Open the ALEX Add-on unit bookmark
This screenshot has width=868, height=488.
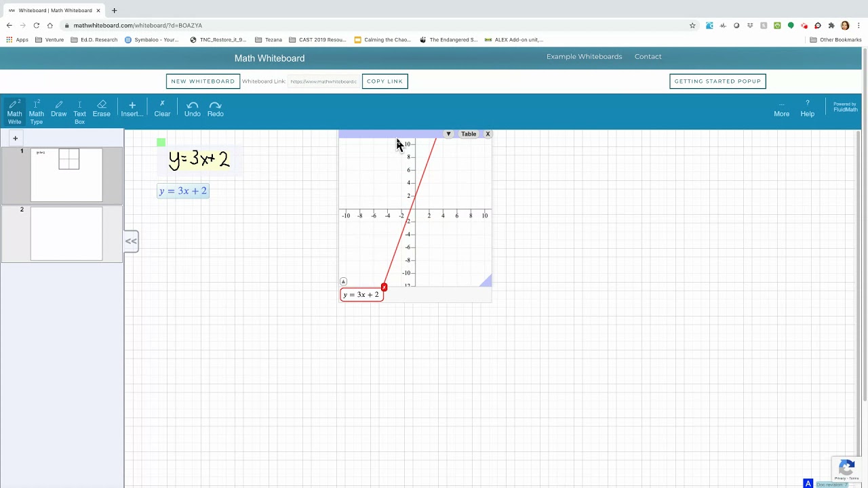click(514, 40)
